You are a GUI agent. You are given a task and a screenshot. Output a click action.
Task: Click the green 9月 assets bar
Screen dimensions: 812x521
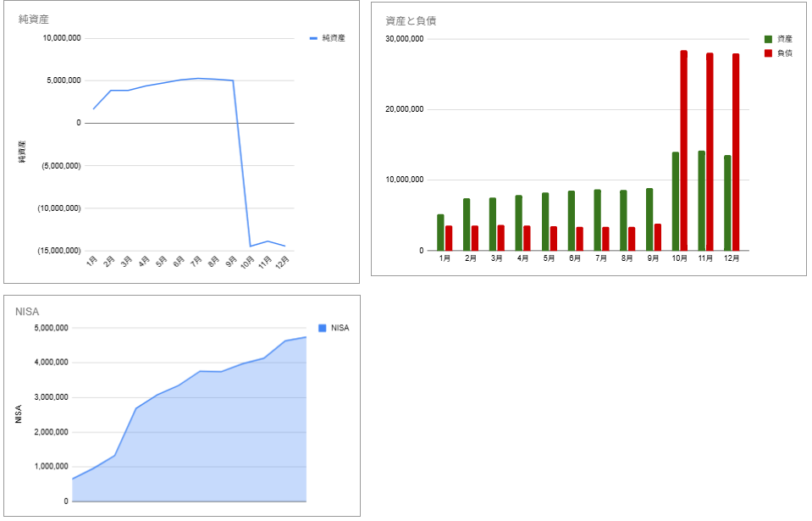[649, 219]
